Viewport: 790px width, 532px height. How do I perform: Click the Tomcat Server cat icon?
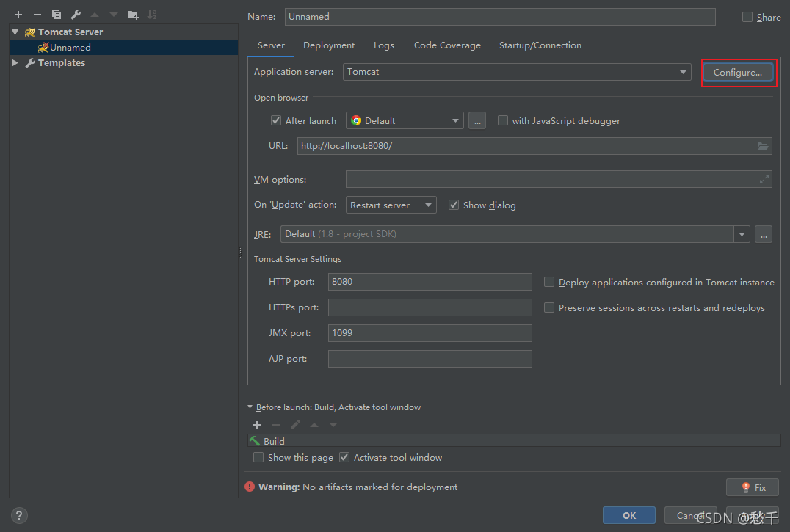tap(30, 32)
